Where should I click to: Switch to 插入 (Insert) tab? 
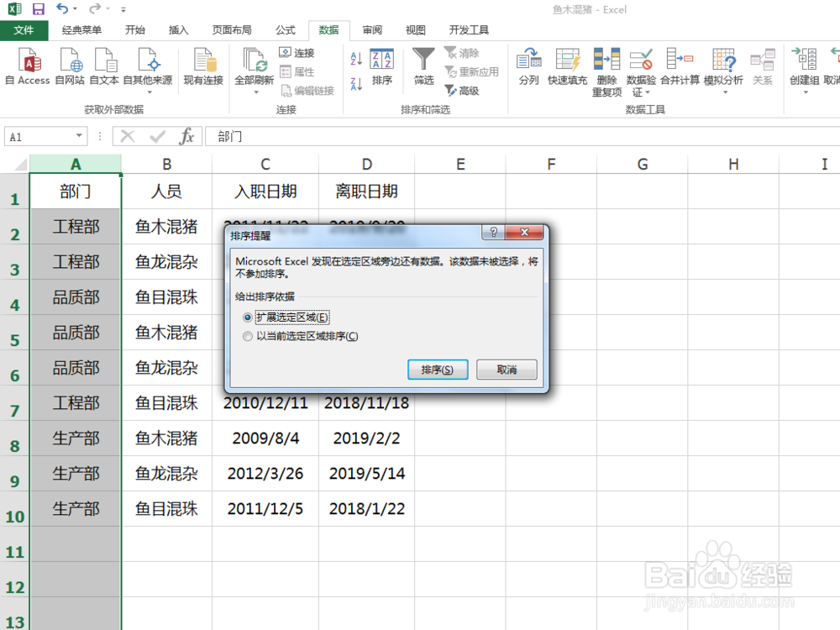click(x=178, y=30)
